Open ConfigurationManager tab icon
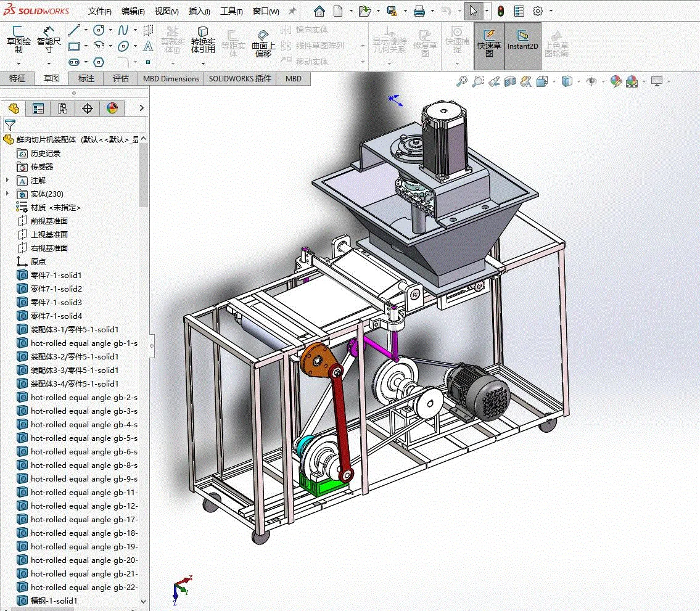700x611 pixels. coord(62,108)
